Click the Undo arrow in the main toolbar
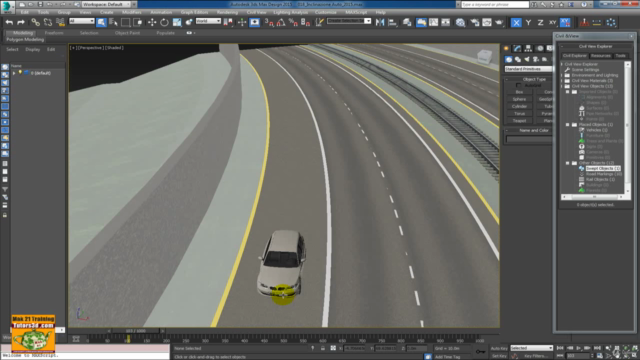The width and height of the screenshot is (640, 360). pyautogui.click(x=9, y=22)
